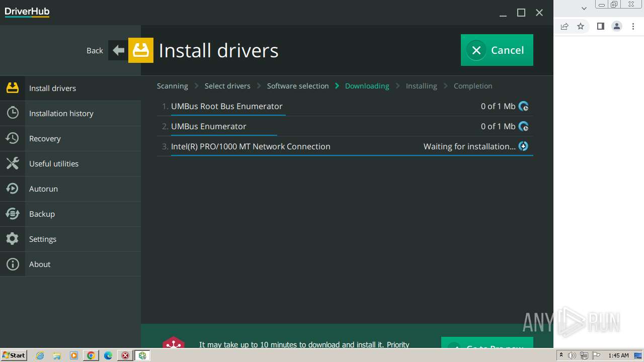The image size is (644, 362).
Task: Select the Scanning step in breadcrumb
Action: [172, 86]
